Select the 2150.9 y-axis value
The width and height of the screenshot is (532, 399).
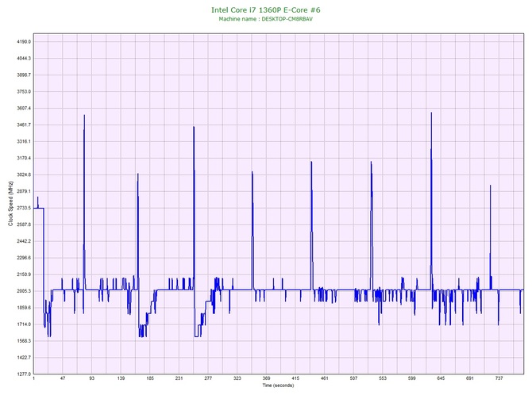tap(24, 274)
